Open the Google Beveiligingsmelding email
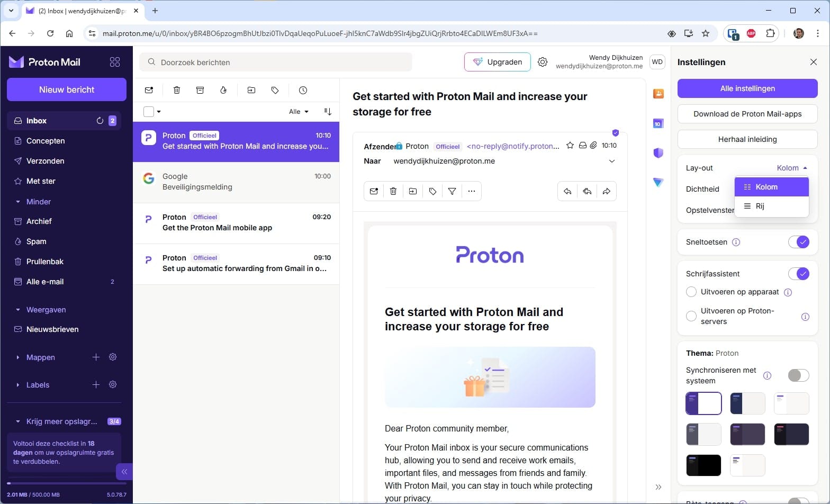The width and height of the screenshot is (830, 504). coord(236,182)
